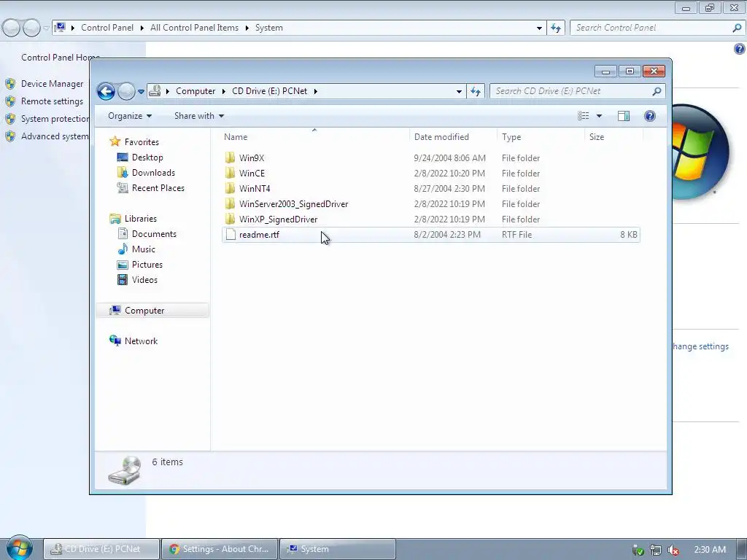Show the preview pane
This screenshot has height=560, width=747.
coord(624,116)
